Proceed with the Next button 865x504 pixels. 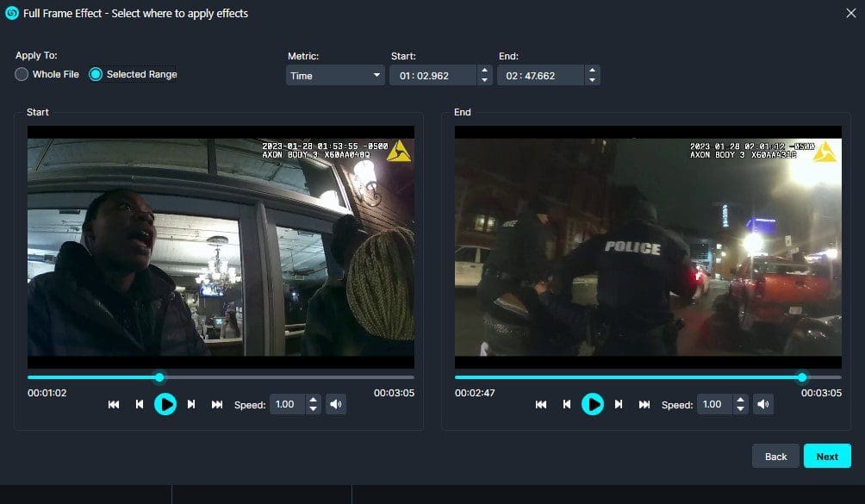(827, 456)
